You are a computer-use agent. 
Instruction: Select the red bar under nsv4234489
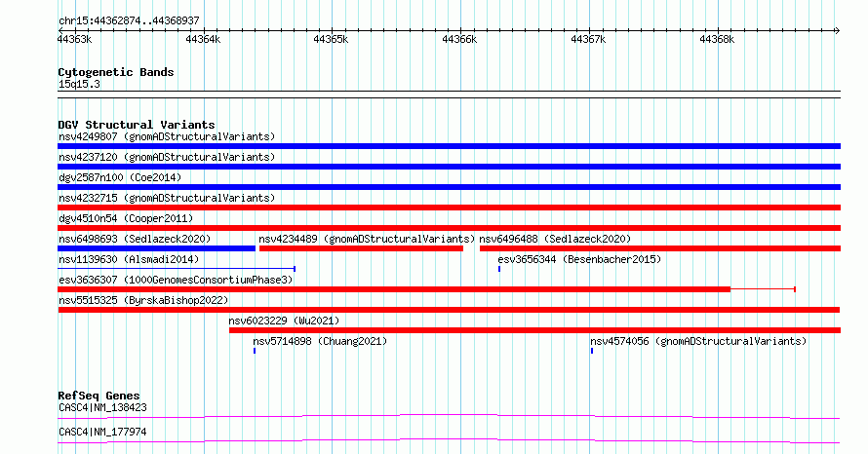(361, 248)
